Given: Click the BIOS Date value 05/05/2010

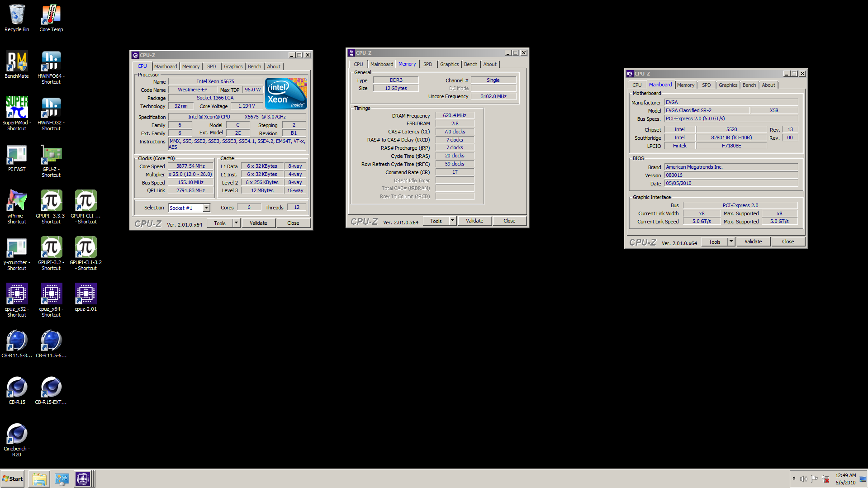Looking at the screenshot, I should (x=731, y=183).
